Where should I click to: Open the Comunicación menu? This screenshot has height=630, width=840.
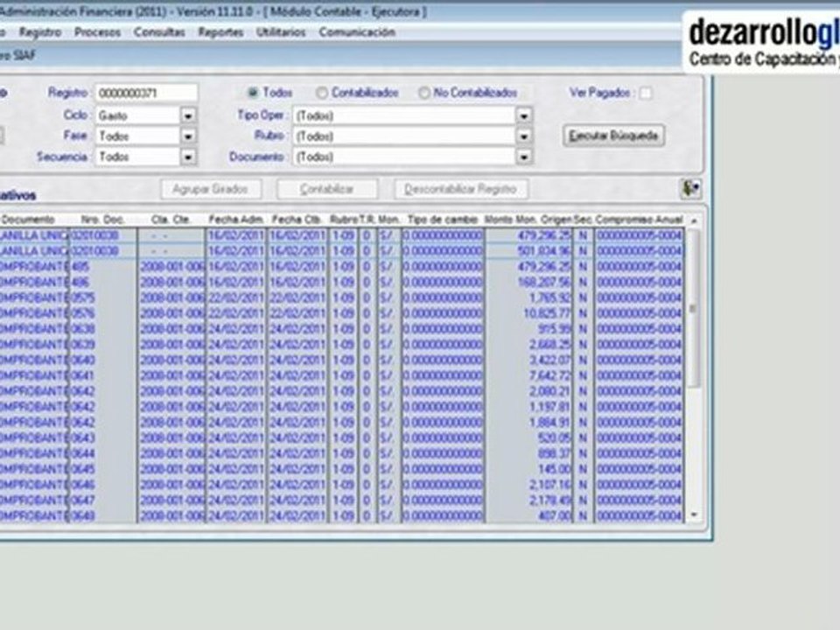[357, 32]
